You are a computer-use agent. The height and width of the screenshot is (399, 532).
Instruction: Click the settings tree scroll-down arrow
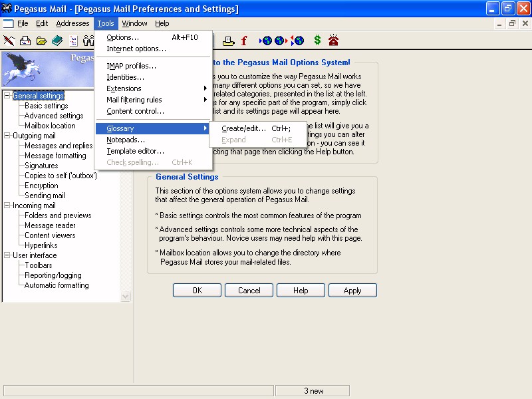click(x=125, y=296)
